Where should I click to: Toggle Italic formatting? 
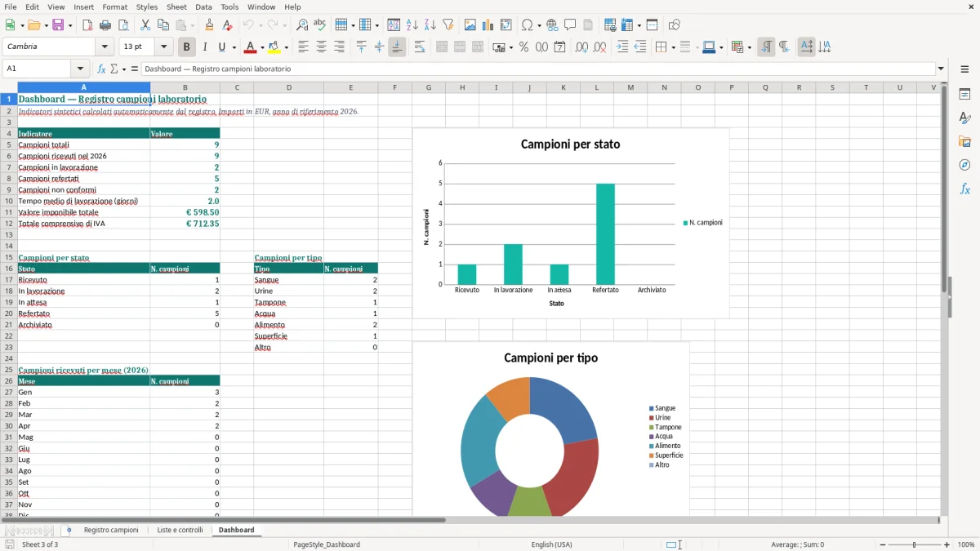[204, 47]
